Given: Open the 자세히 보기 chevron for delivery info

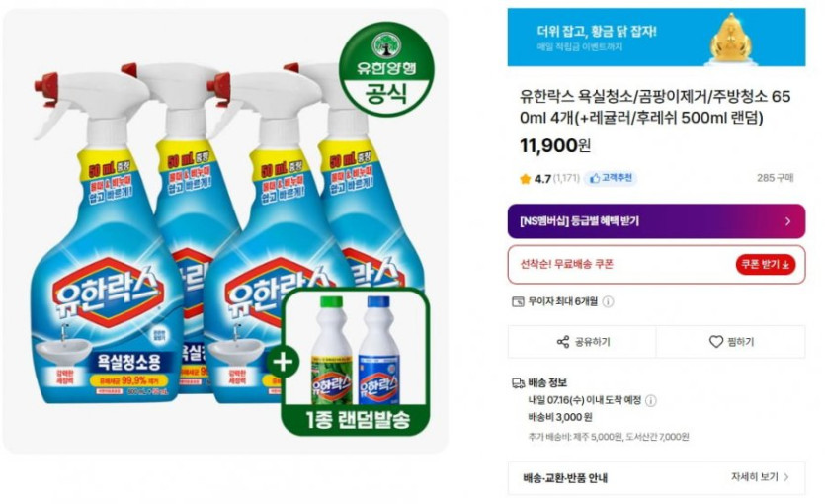Looking at the screenshot, I should point(786,477).
